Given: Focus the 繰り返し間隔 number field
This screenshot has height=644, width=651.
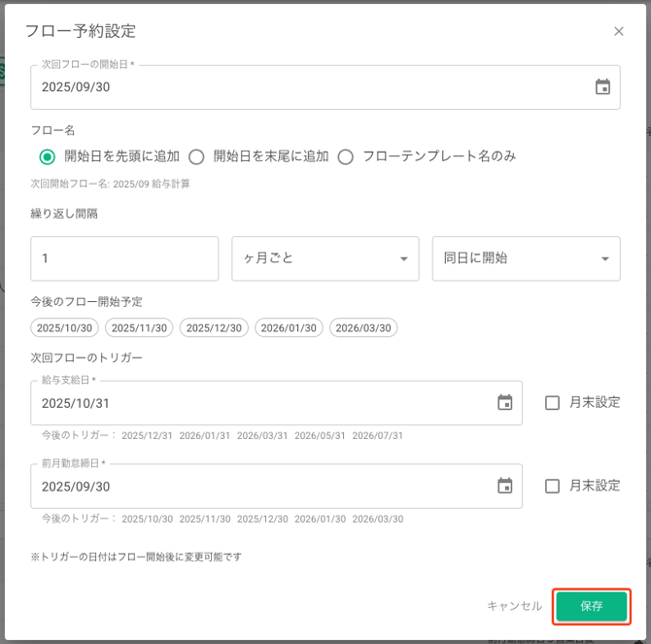Looking at the screenshot, I should (x=124, y=258).
